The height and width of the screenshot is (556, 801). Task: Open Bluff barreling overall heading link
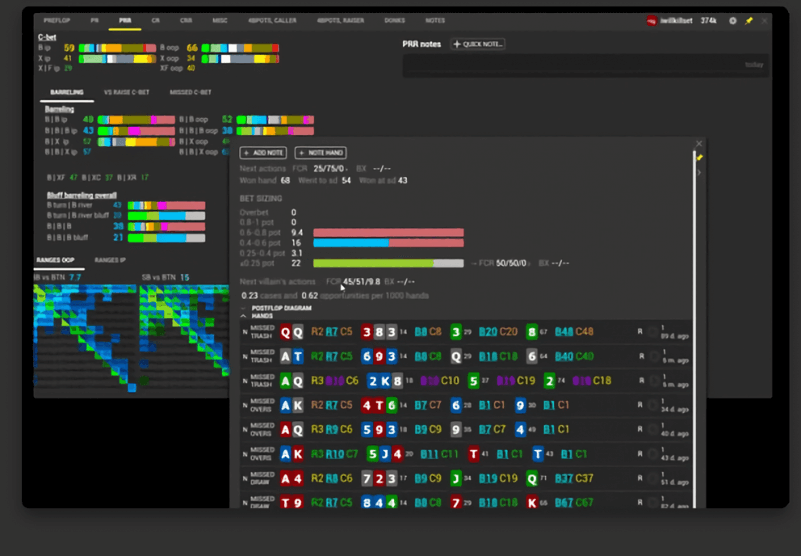(82, 195)
